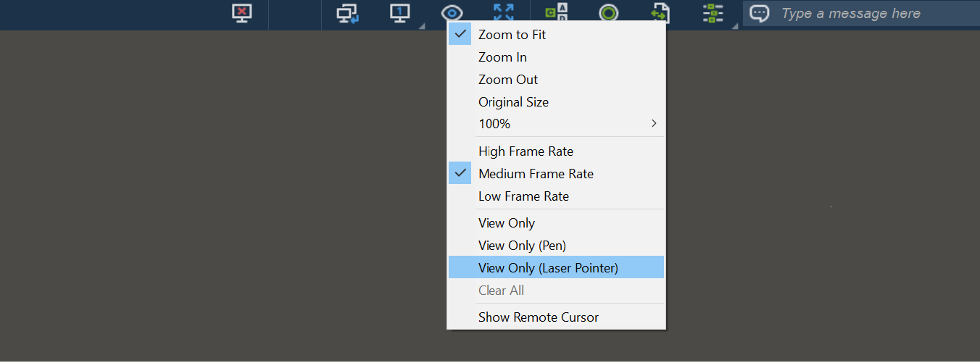Viewport: 980px width, 363px height.
Task: Click the full screen arrows icon
Action: 504,14
